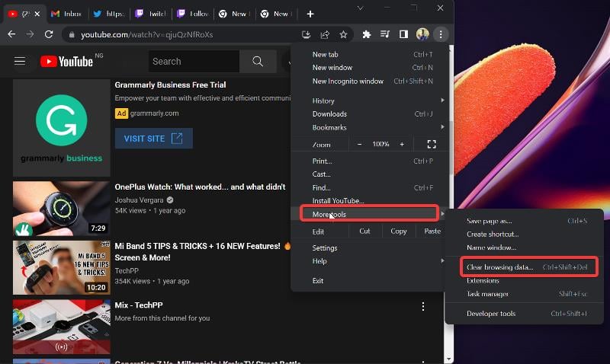This screenshot has height=364, width=610.
Task: Open the OnePlus Watch video thumbnail
Action: tap(62, 209)
